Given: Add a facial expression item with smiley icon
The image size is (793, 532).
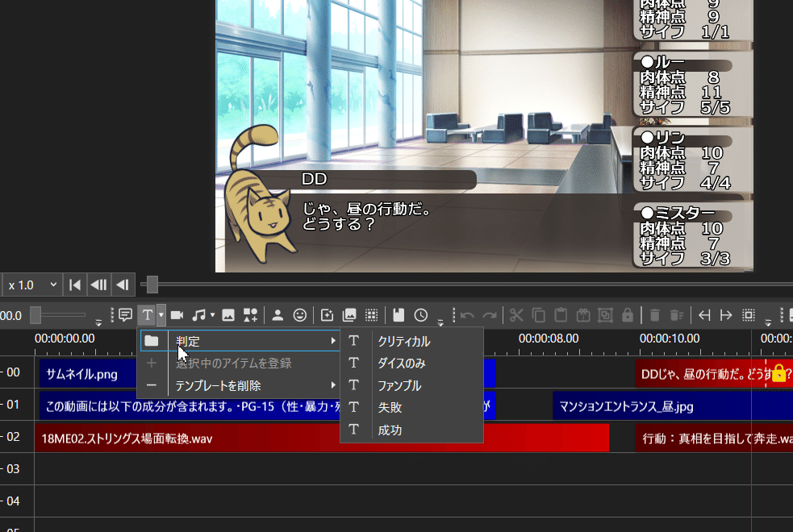Looking at the screenshot, I should pyautogui.click(x=300, y=315).
